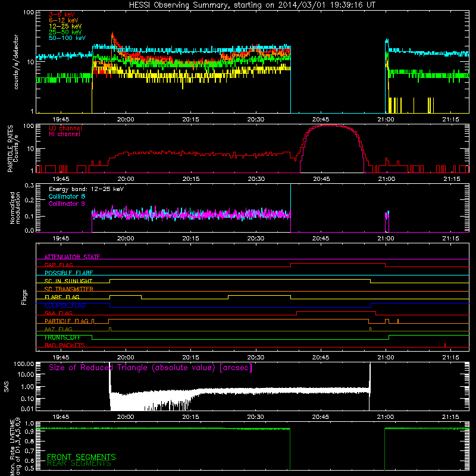Click the SAA FLAG raised step line
The width and height of the screenshot is (476, 476).
pos(336,312)
